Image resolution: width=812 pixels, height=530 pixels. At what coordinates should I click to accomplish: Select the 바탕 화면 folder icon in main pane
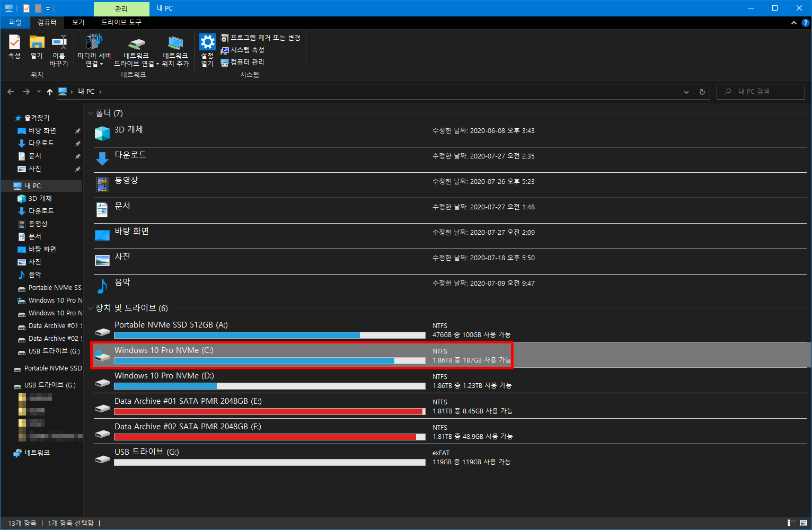pos(102,235)
